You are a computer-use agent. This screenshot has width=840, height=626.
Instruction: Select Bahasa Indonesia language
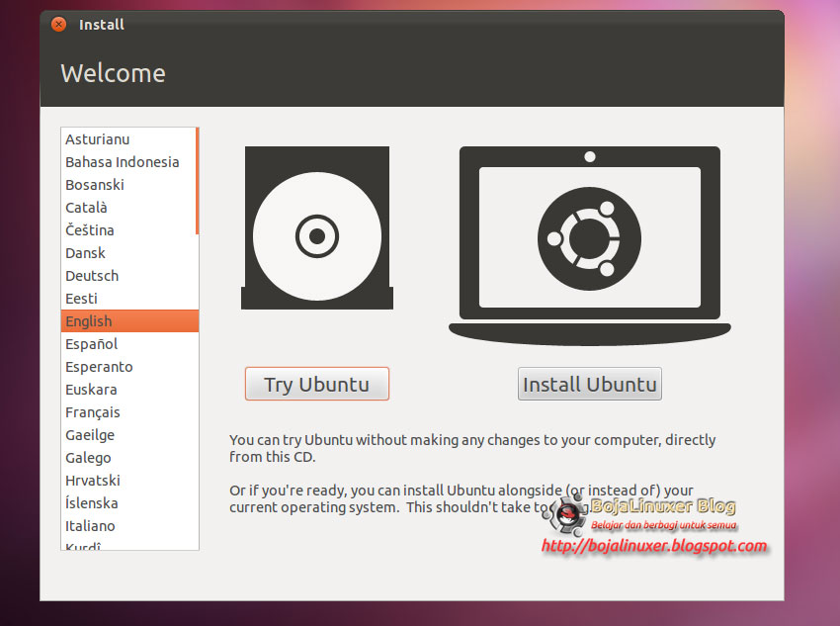coord(129,162)
